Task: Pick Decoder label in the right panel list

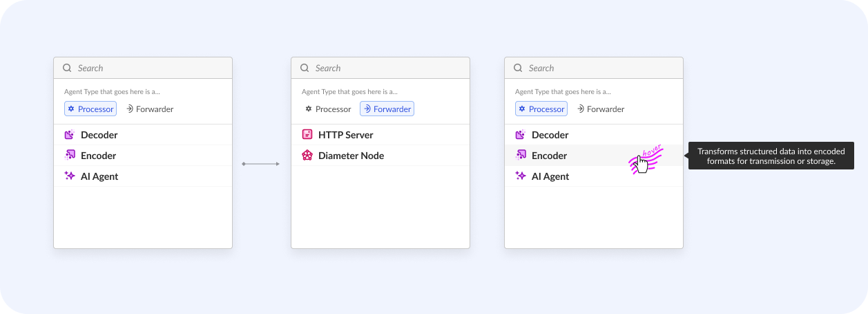Action: click(550, 135)
